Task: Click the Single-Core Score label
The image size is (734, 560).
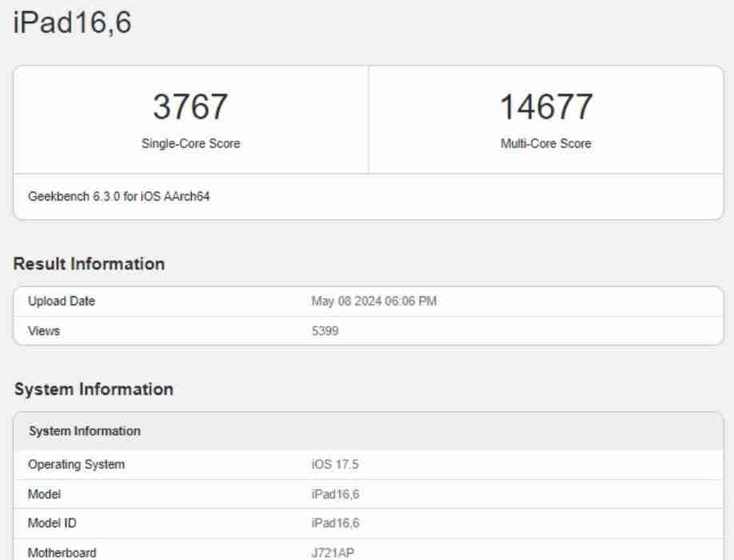Action: tap(191, 144)
